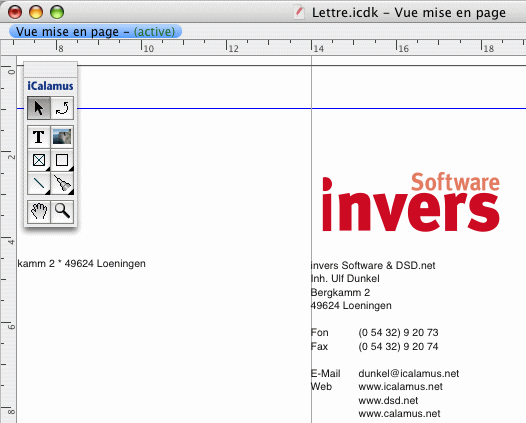Pick the diagonal line tool

click(39, 183)
